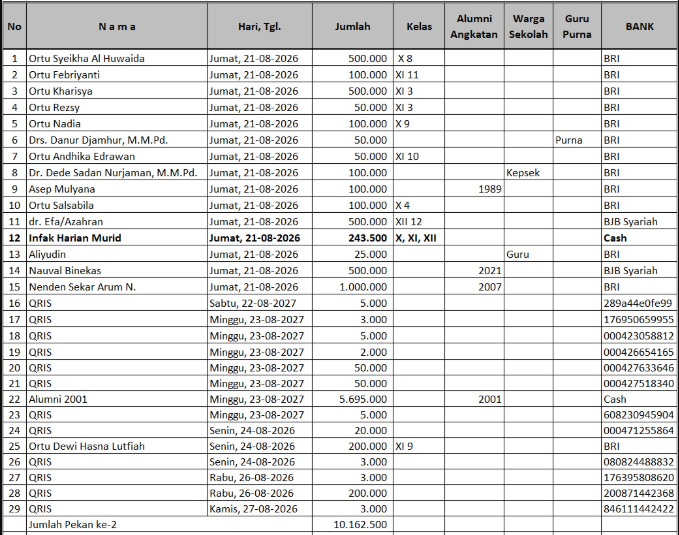Select the 1989 alumni year cell
The image size is (679, 535).
pos(474,189)
